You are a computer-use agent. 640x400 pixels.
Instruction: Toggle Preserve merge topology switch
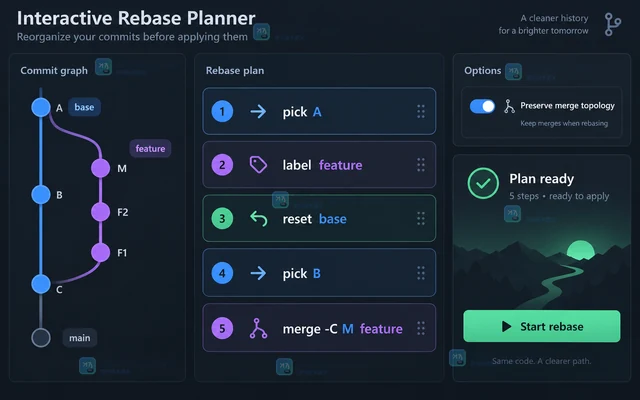482,106
